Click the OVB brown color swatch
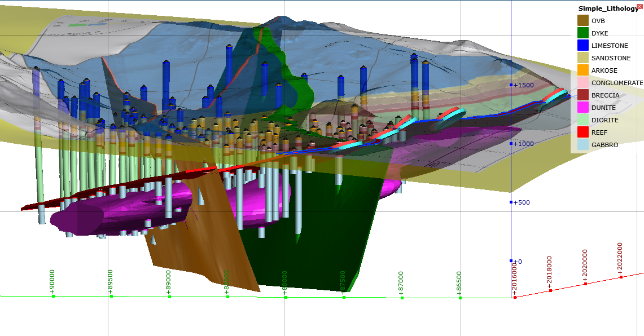This screenshot has height=336, width=644. point(583,21)
